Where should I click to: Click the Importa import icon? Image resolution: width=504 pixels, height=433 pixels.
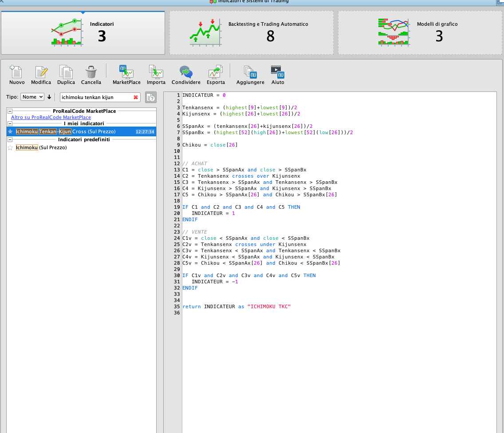click(156, 72)
